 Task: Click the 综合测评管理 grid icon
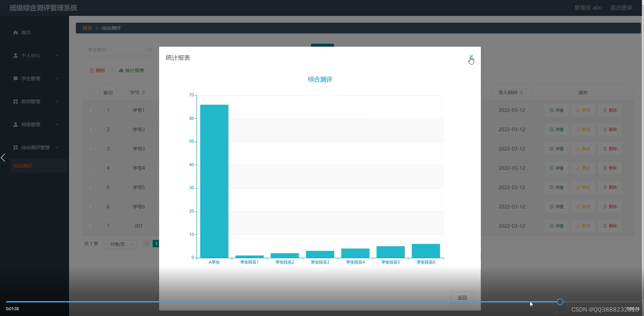[x=16, y=148]
